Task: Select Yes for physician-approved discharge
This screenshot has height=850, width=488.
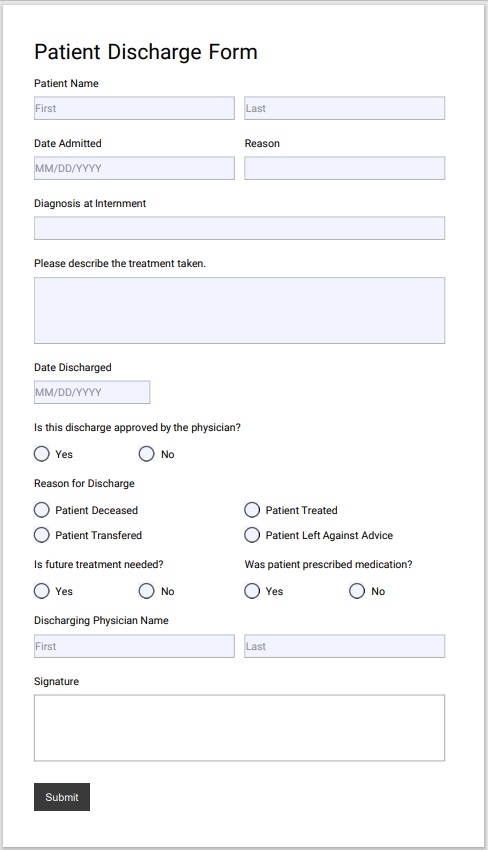Action: tap(42, 454)
